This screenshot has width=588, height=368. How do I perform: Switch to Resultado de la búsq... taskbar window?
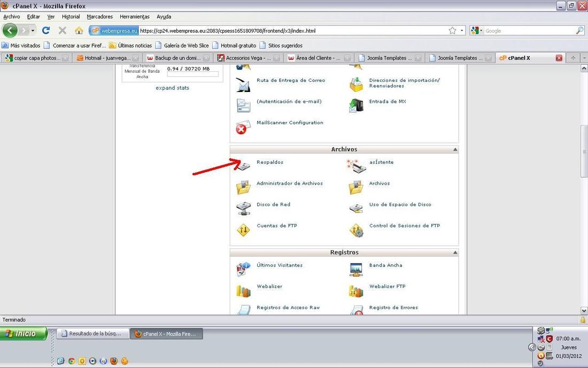pos(93,333)
